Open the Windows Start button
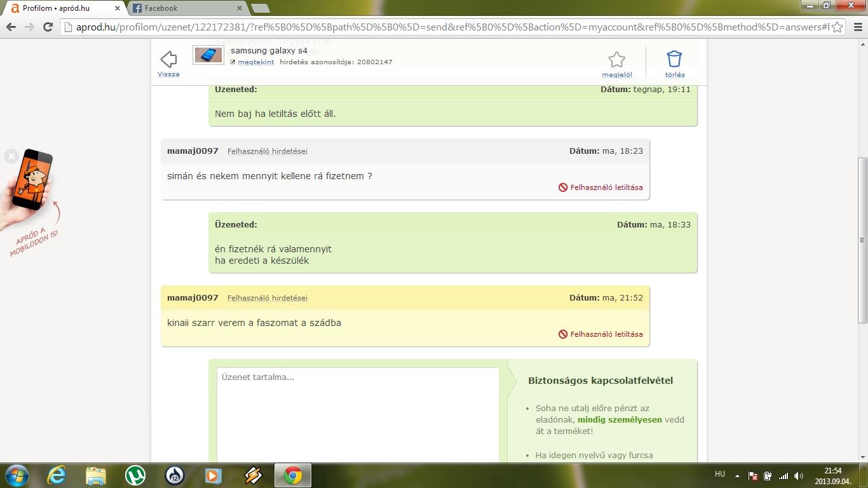 click(16, 475)
